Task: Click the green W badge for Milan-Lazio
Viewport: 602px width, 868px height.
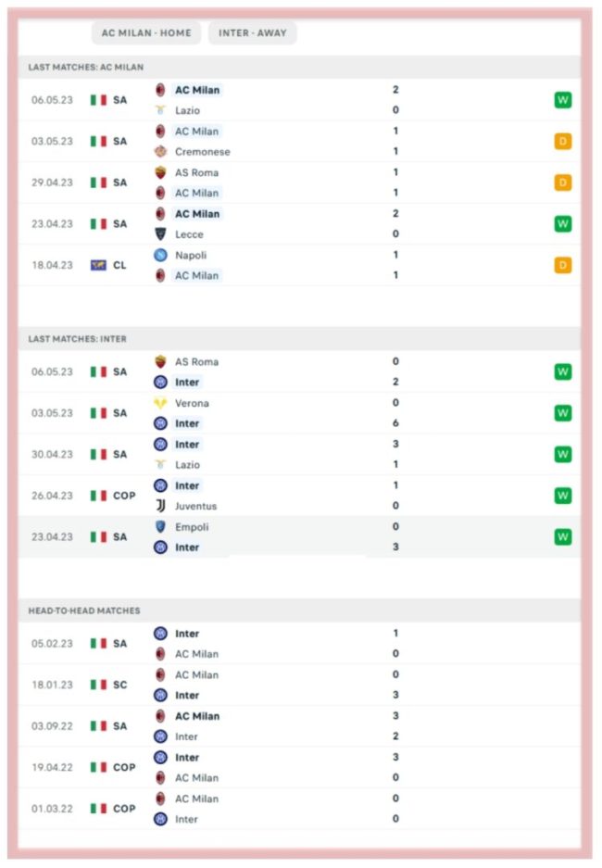Action: point(562,100)
